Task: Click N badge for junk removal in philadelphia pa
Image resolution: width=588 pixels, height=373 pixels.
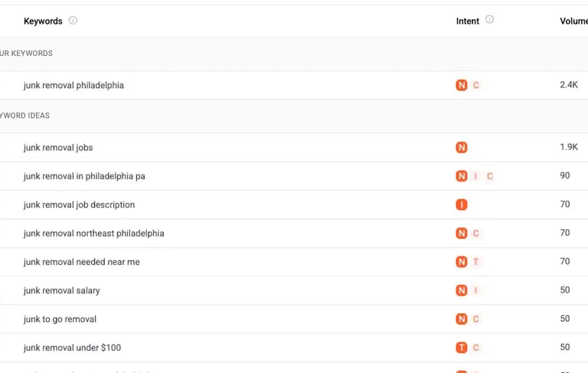Action: (462, 176)
